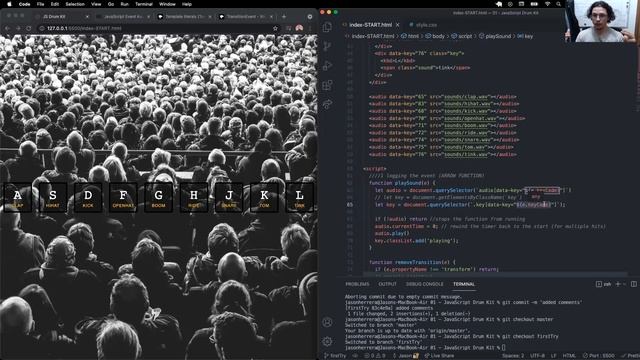Switch to the PROBLEMS panel tab
Image resolution: width=640 pixels, height=360 pixels.
point(357,284)
